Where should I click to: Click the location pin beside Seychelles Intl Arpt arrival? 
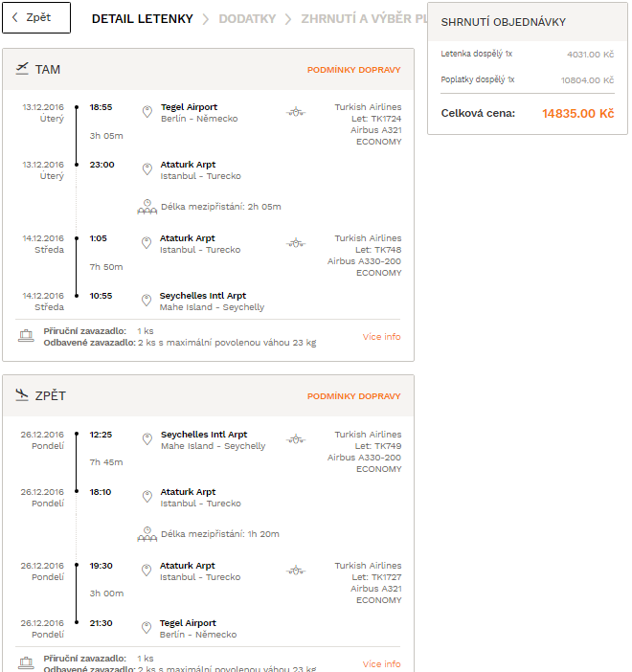(x=147, y=301)
